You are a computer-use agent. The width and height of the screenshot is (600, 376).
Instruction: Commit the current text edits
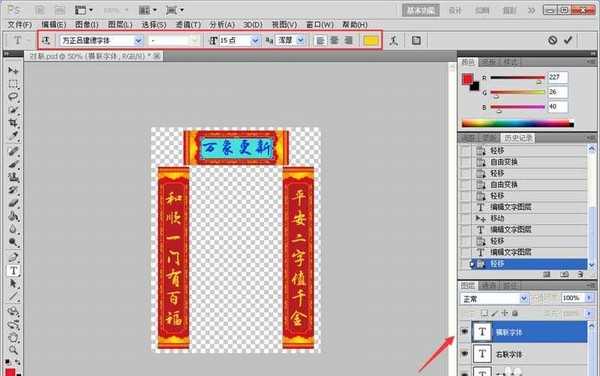click(568, 40)
